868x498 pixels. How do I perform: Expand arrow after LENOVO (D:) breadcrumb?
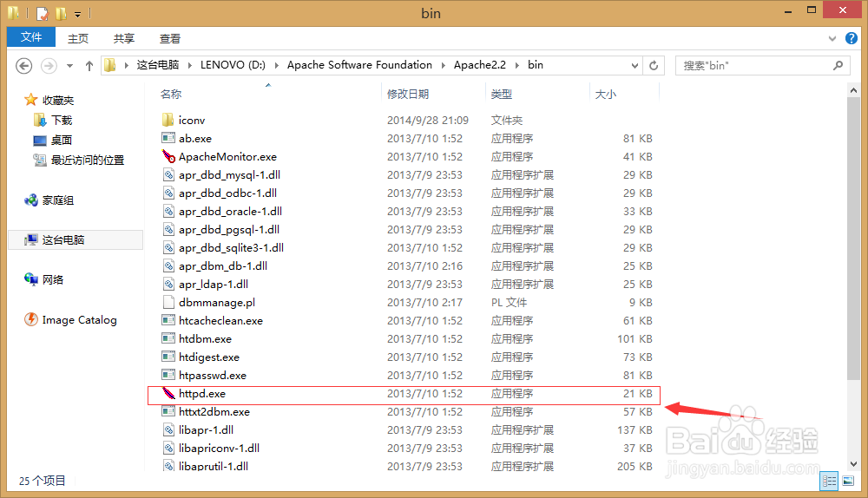click(x=276, y=65)
